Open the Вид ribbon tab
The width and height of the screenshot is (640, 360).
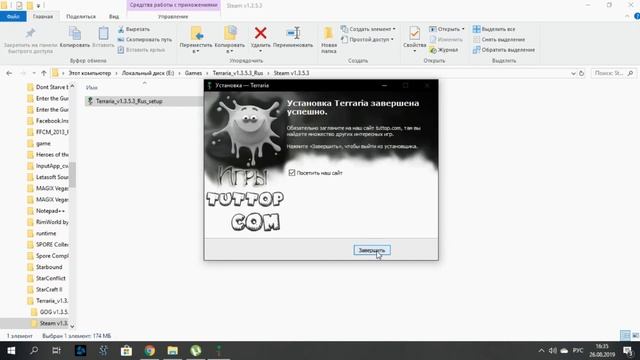[x=114, y=17]
